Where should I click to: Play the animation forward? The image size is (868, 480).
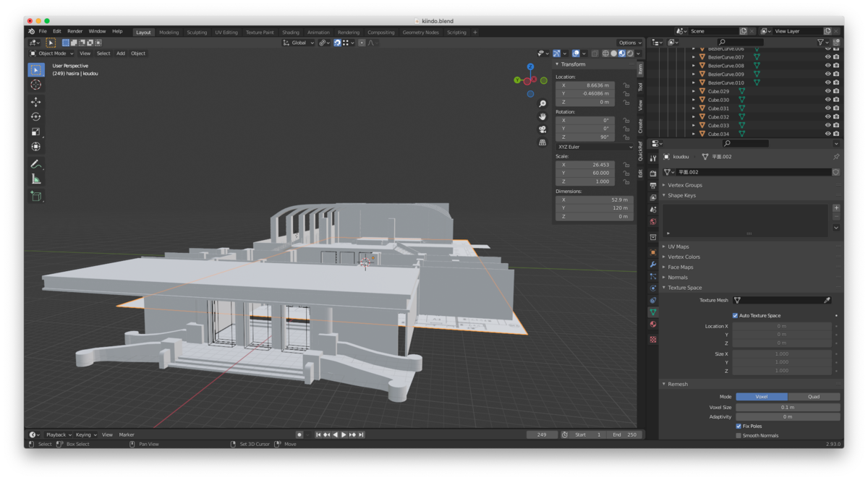[x=344, y=434]
